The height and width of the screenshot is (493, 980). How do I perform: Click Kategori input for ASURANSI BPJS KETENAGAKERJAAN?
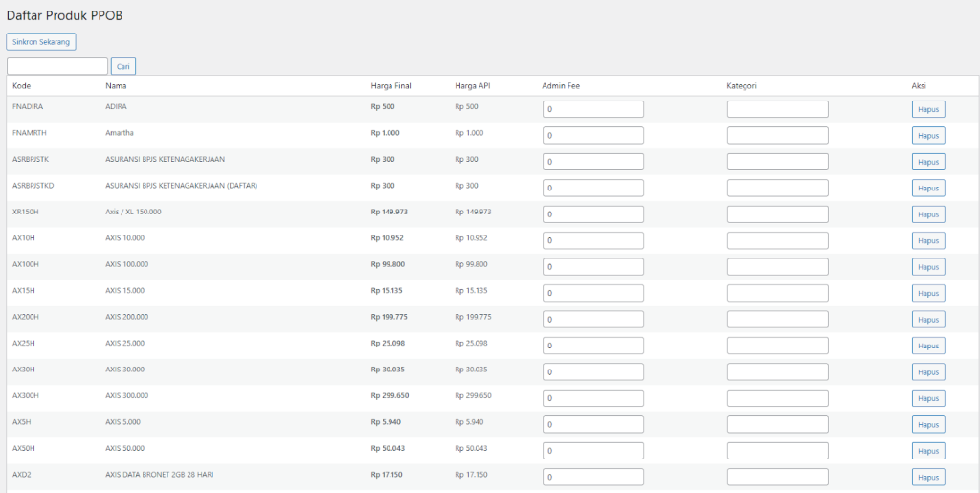click(777, 162)
